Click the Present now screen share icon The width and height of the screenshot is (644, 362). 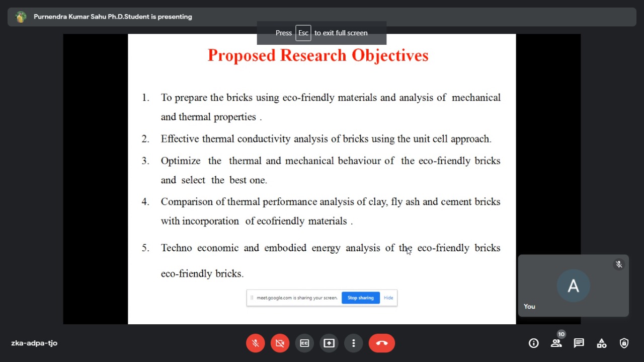click(x=329, y=343)
